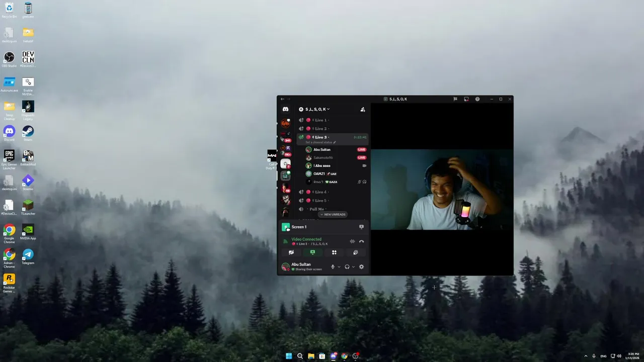Open the soundboard button
The width and height of the screenshot is (644, 362).
[355, 252]
